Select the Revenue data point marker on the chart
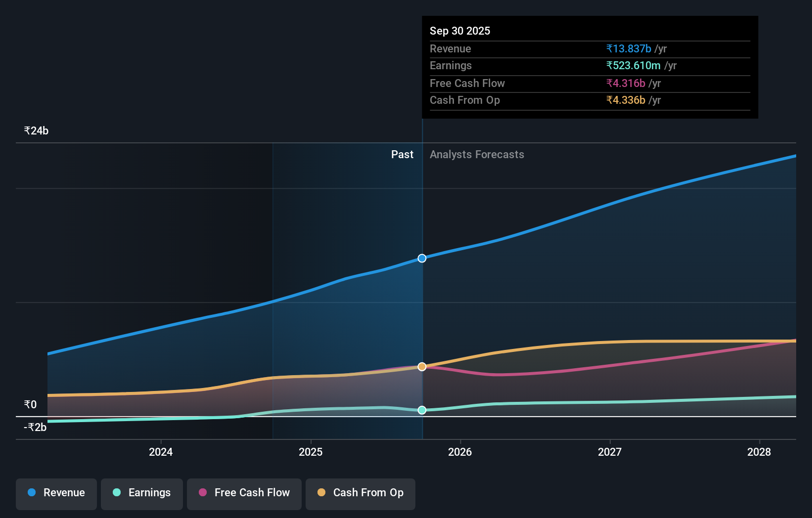 pyautogui.click(x=422, y=258)
